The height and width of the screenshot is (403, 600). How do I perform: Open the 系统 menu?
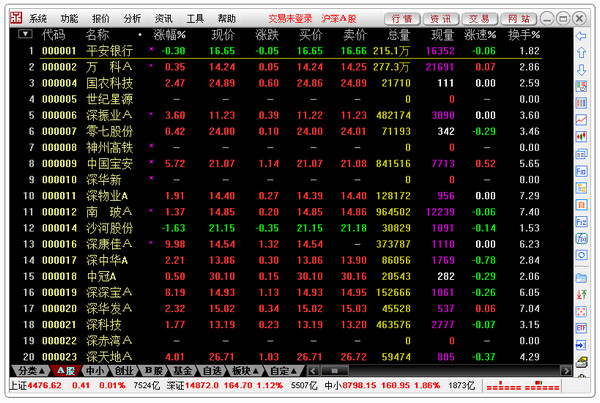(38, 18)
